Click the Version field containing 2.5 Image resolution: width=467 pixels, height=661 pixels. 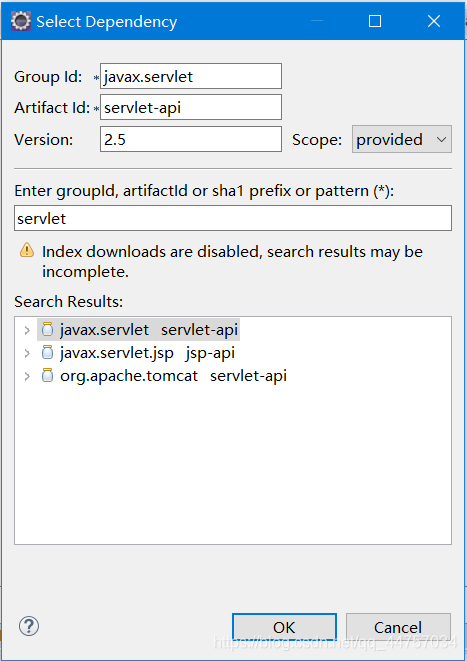191,139
